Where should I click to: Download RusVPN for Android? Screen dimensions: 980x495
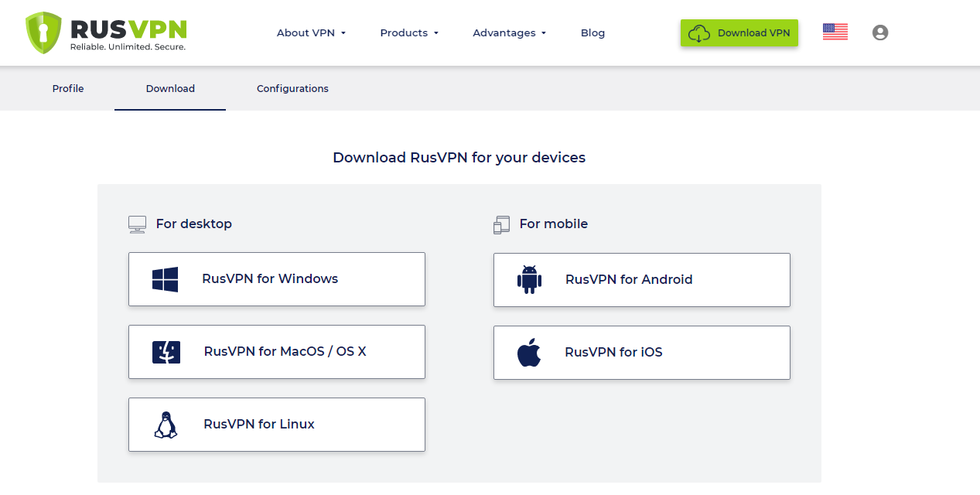pos(641,279)
